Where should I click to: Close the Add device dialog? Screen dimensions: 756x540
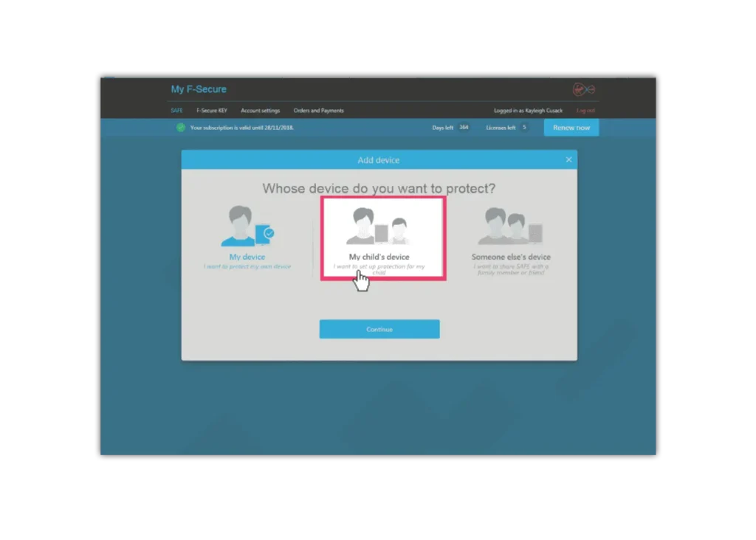point(569,159)
